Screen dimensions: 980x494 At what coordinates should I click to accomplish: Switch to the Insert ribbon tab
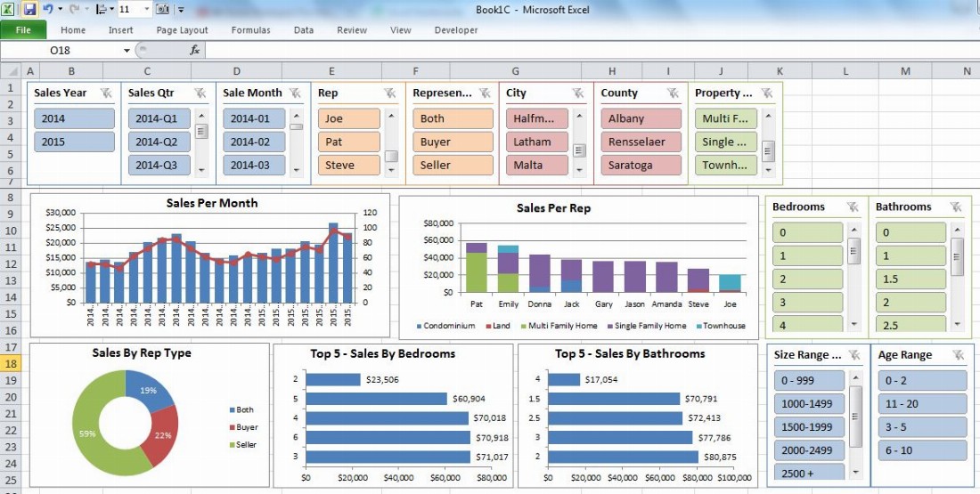120,30
